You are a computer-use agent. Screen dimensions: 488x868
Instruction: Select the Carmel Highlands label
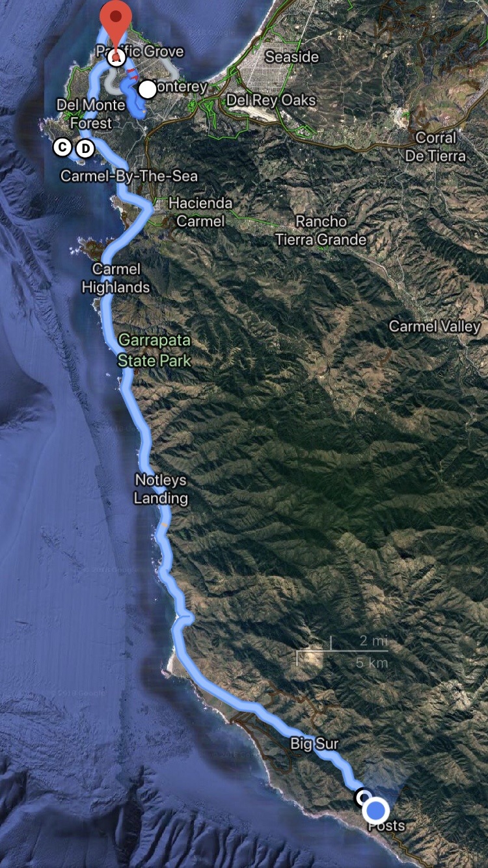[116, 278]
